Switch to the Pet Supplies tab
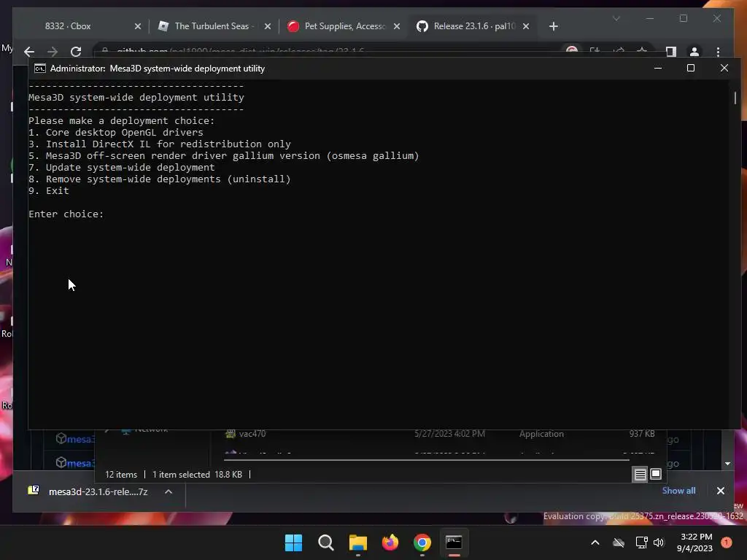The height and width of the screenshot is (560, 747). [x=344, y=26]
